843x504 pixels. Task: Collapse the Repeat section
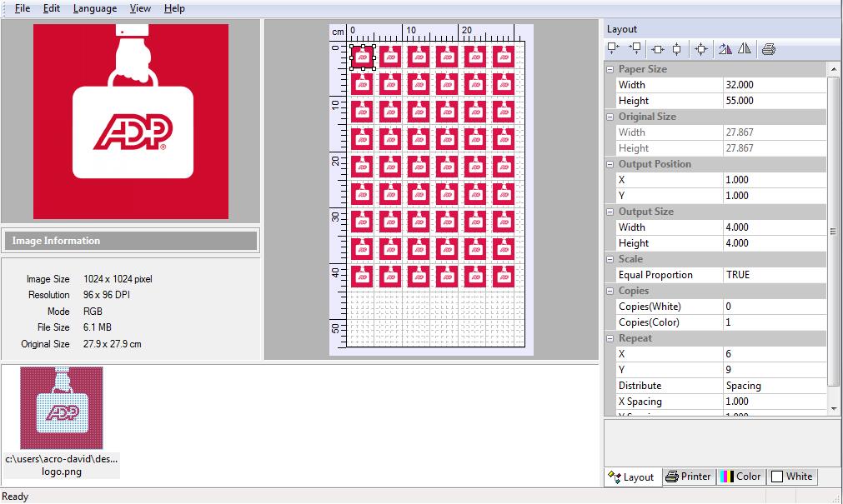(x=610, y=337)
